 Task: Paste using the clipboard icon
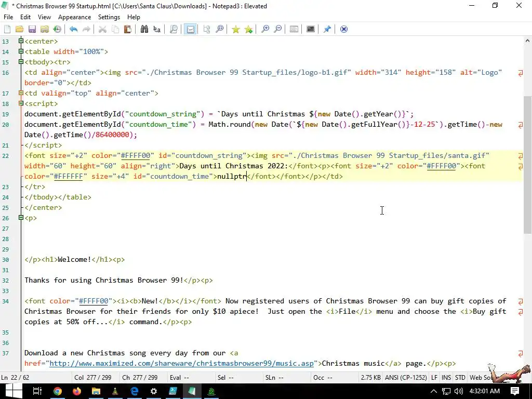(x=128, y=29)
